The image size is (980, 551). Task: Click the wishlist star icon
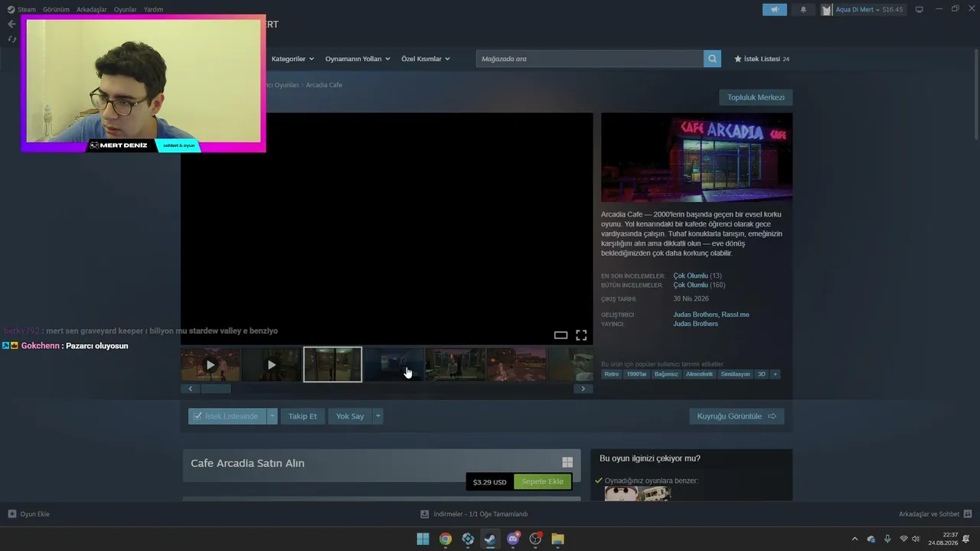point(738,59)
